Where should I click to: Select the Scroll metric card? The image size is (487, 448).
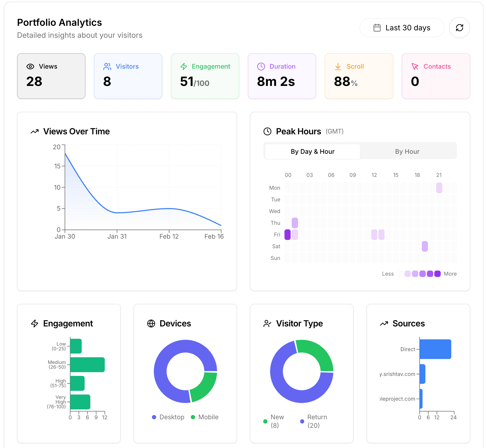359,76
